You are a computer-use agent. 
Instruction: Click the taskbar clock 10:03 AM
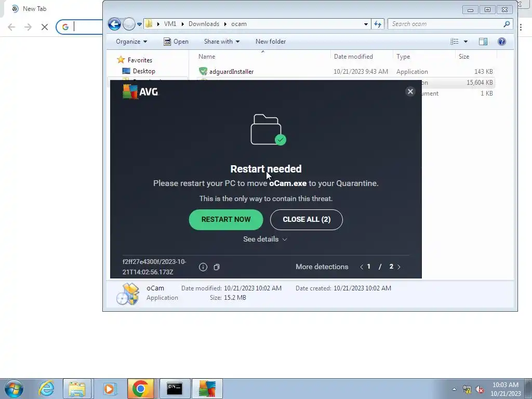(x=505, y=385)
